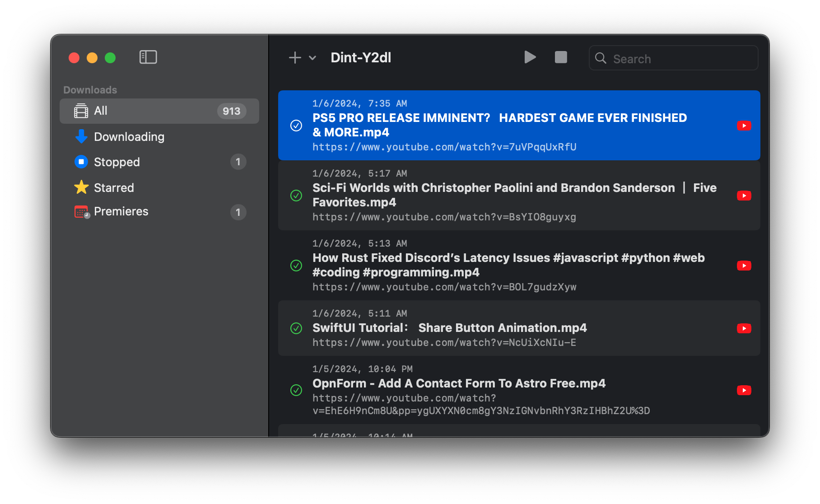Image resolution: width=820 pixels, height=504 pixels.
Task: Open the Starred downloads list
Action: coord(159,187)
